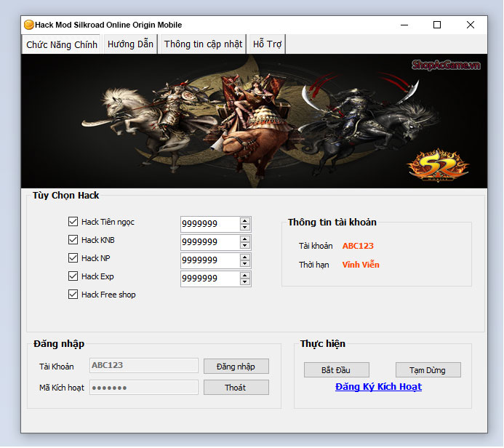Decrease the Hack KNB value with down arrow

click(x=245, y=246)
